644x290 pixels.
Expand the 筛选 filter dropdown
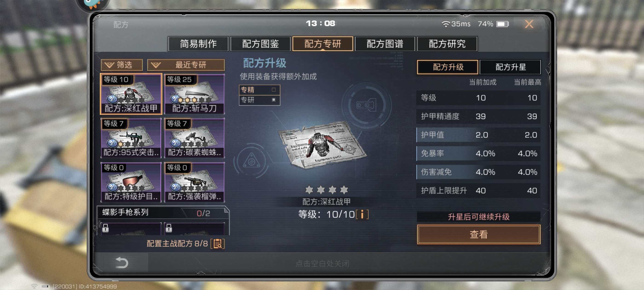pos(122,65)
